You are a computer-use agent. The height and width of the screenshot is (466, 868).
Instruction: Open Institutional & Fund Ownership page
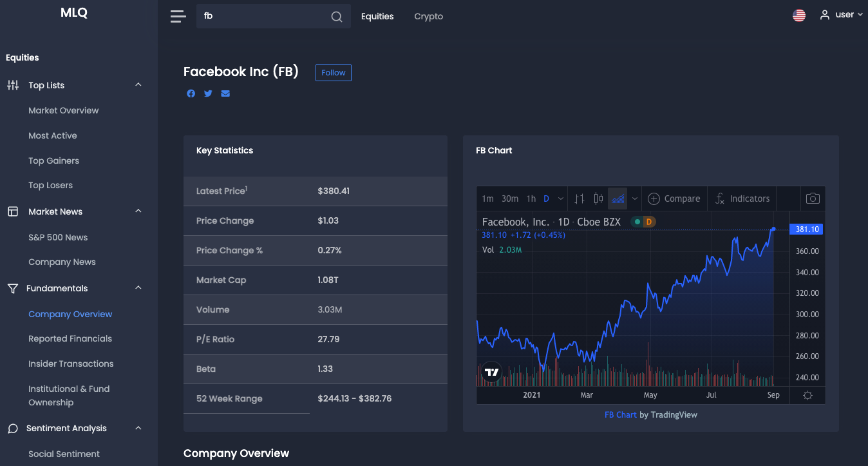click(x=69, y=396)
